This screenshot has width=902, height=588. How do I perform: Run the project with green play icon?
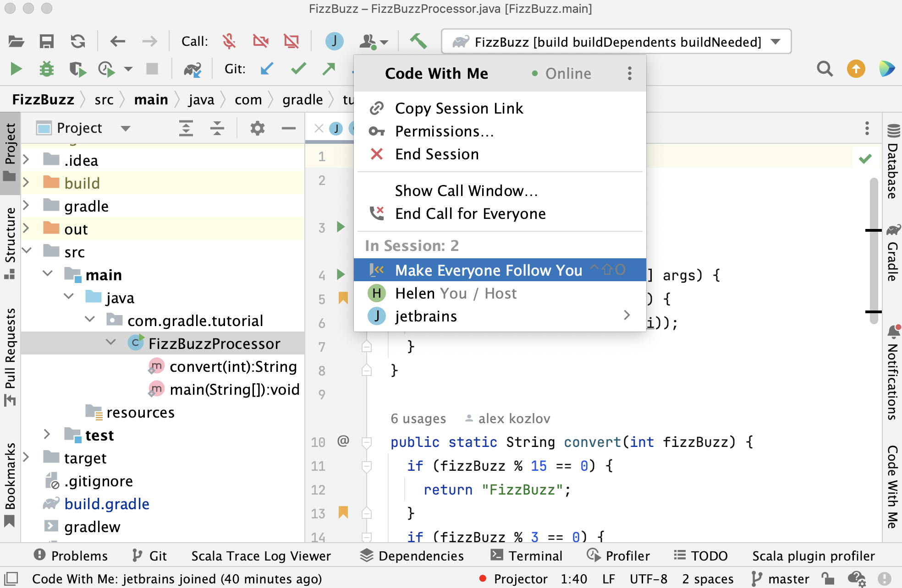coord(16,69)
